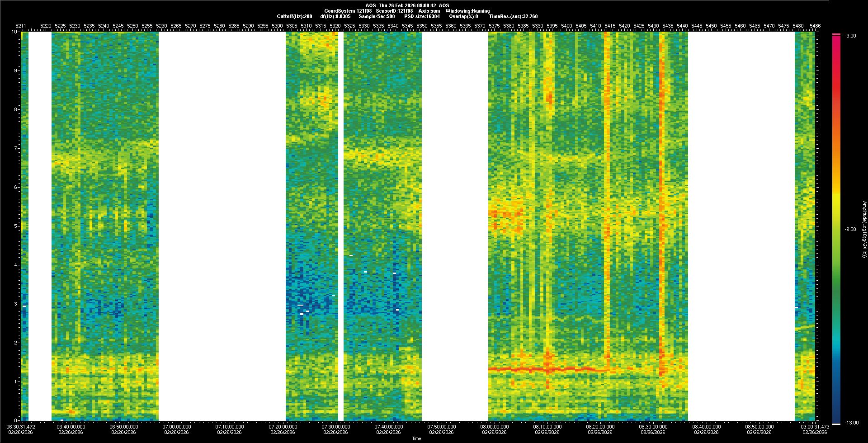Image resolution: width=868 pixels, height=443 pixels.
Task: Click the top axis tick label "5350"
Action: click(x=422, y=26)
